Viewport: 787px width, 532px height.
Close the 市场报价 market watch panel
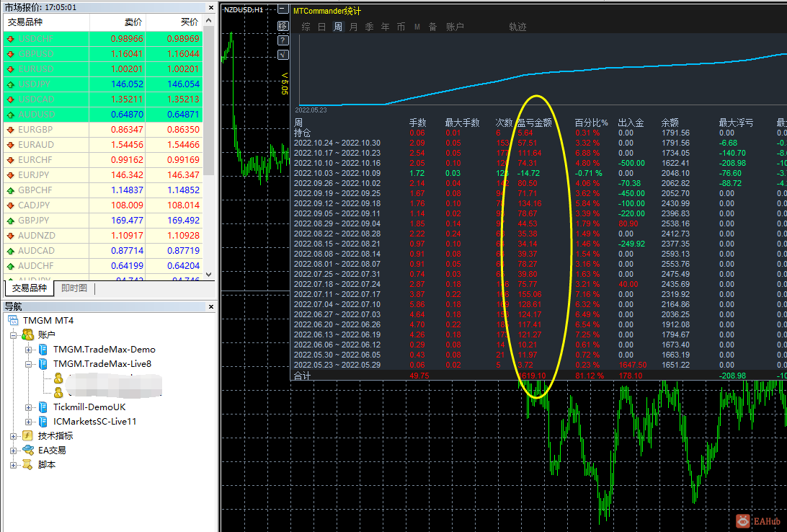point(211,7)
